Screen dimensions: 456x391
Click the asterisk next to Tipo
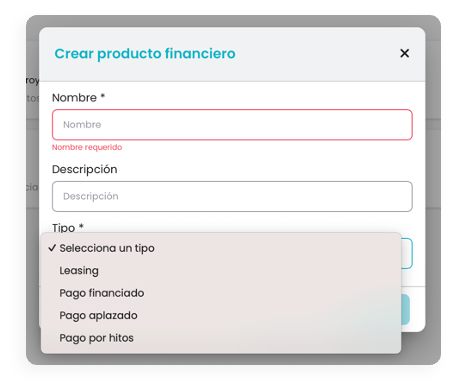[81, 226]
